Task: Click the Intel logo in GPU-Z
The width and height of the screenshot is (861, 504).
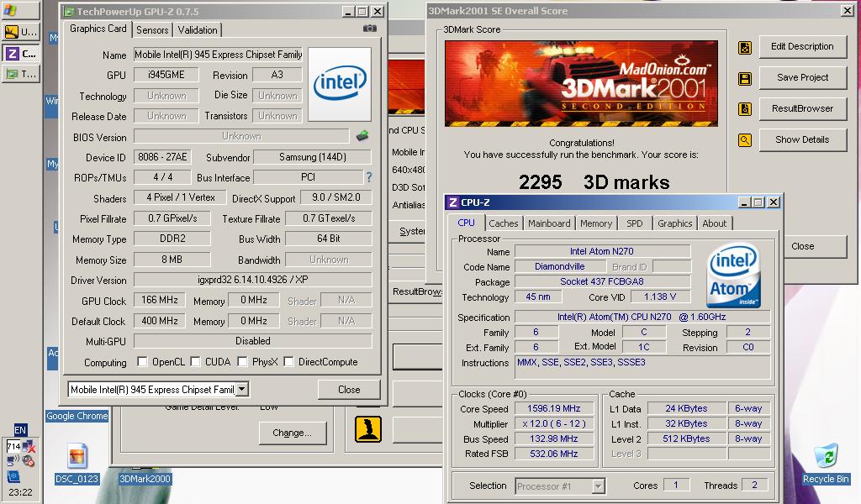Action: click(x=340, y=84)
